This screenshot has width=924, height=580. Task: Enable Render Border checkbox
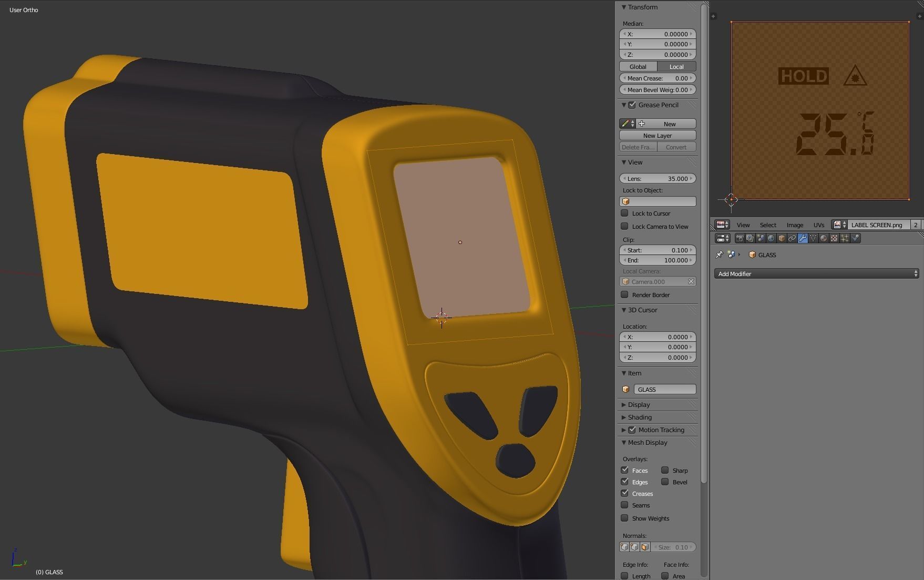click(x=624, y=294)
